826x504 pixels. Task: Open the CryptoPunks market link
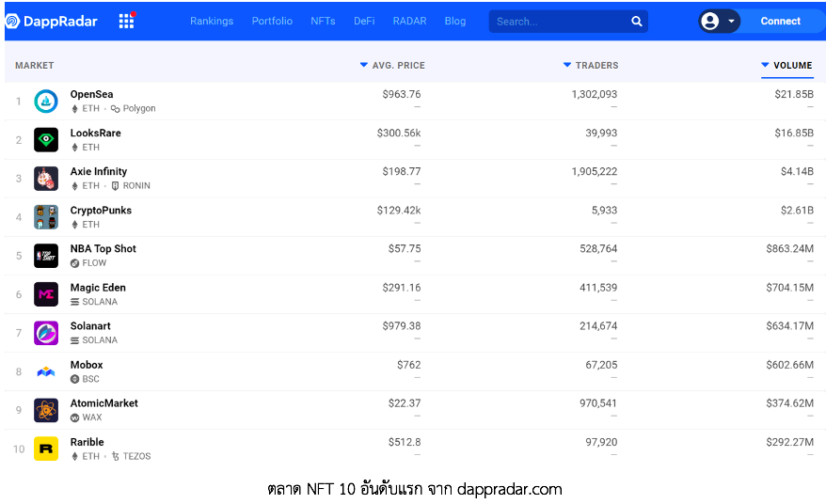click(101, 210)
